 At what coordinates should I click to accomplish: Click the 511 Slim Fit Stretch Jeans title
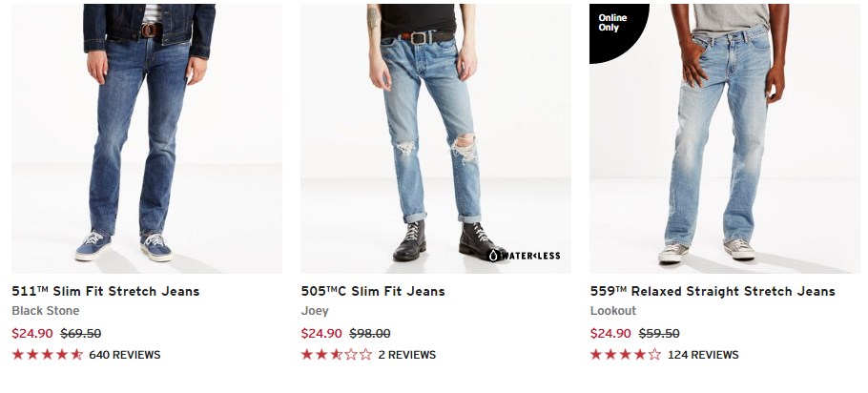point(106,291)
